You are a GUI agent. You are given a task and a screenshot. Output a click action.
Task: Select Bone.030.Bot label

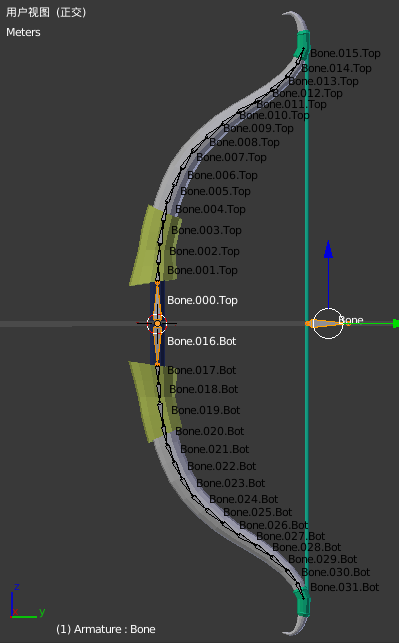(336, 572)
